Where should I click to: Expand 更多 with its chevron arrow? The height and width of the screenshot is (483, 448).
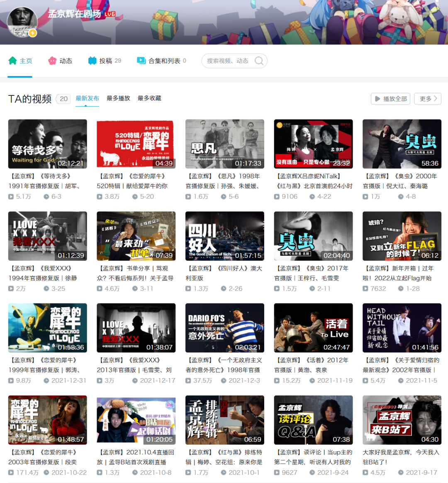pos(427,99)
